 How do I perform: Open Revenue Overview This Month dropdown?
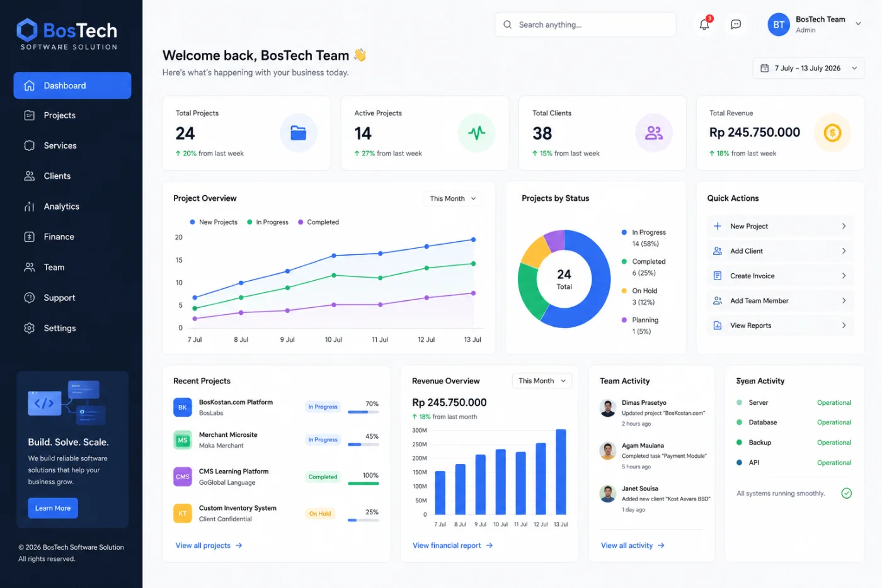click(542, 381)
